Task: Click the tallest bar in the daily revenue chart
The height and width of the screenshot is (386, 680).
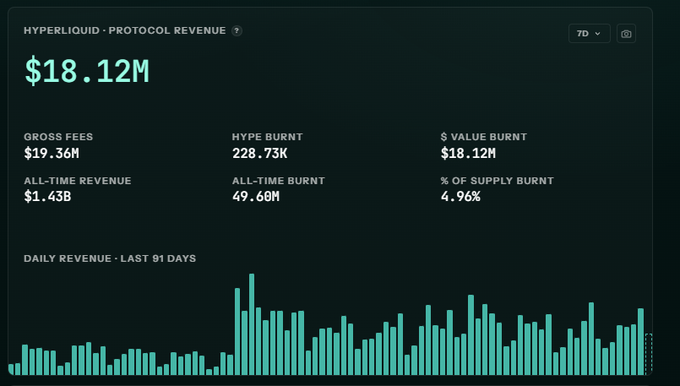Action: [x=252, y=324]
